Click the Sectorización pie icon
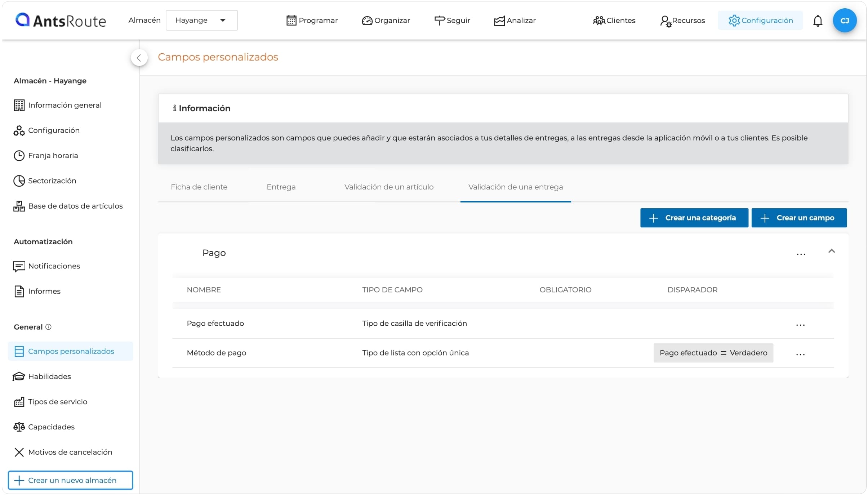868x495 pixels. [19, 181]
